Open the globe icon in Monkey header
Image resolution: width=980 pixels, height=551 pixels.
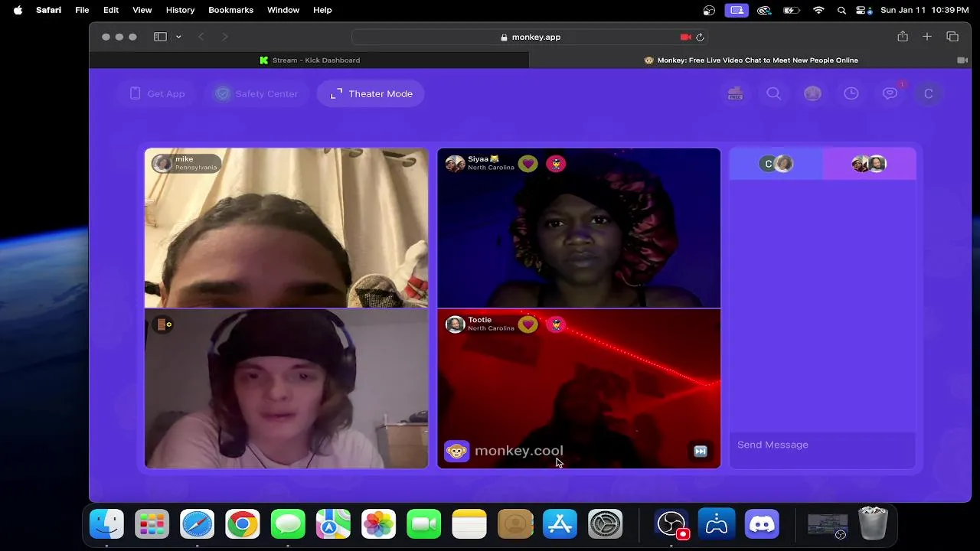click(x=812, y=93)
